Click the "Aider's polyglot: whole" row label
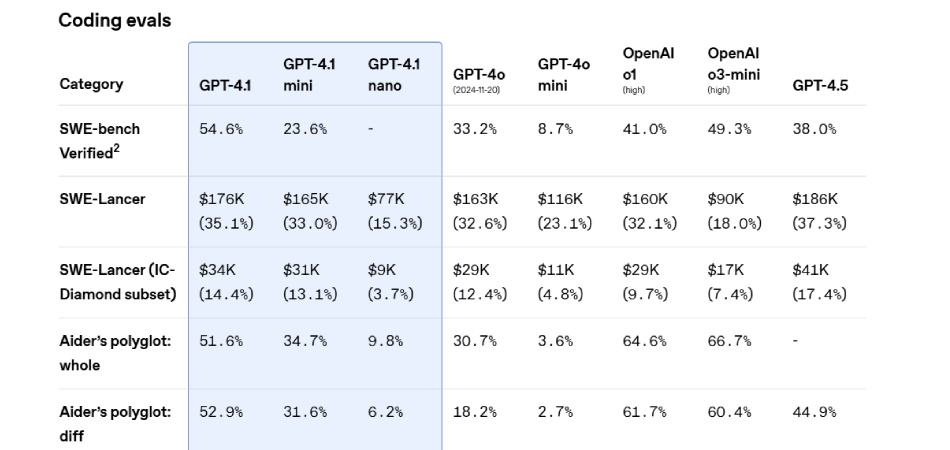This screenshot has height=450, width=950. 115,353
